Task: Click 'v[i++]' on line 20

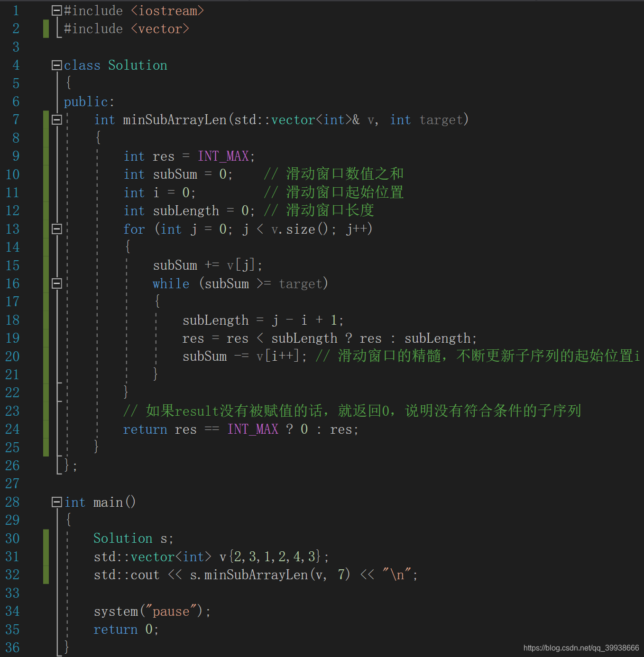Action: [x=278, y=356]
